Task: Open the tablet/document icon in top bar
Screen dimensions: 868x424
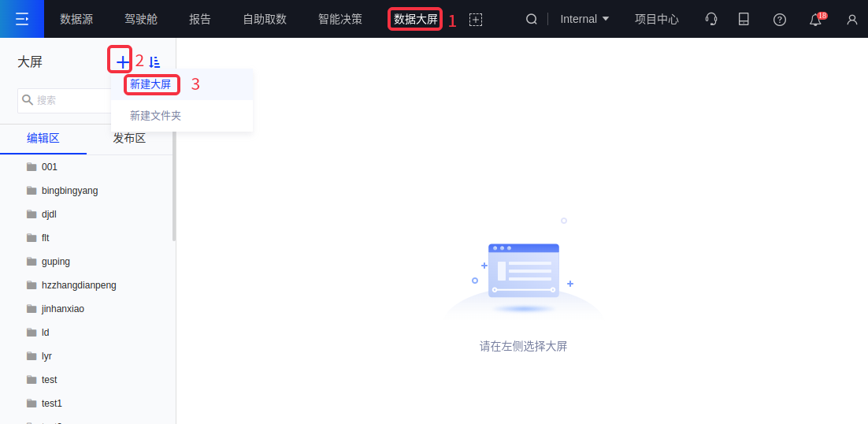Action: tap(744, 19)
